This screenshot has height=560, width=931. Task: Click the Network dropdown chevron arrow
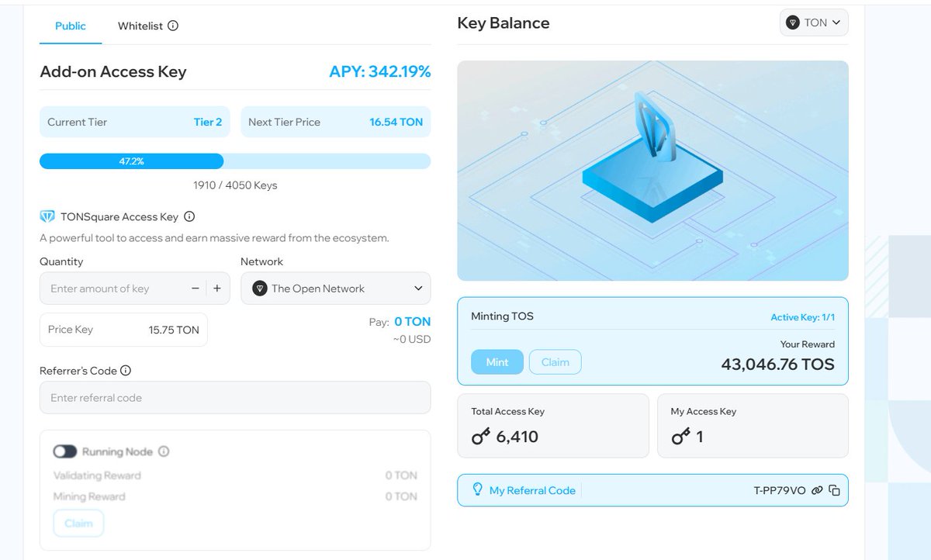coord(418,289)
